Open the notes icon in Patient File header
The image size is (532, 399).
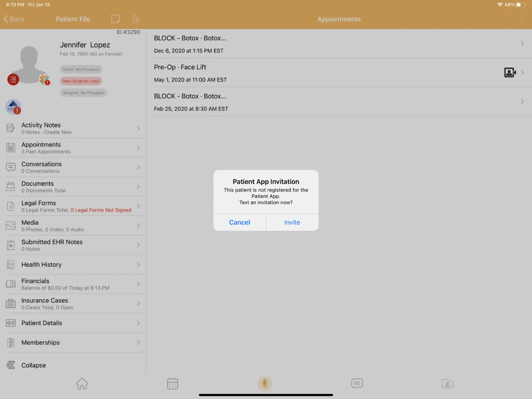[116, 19]
